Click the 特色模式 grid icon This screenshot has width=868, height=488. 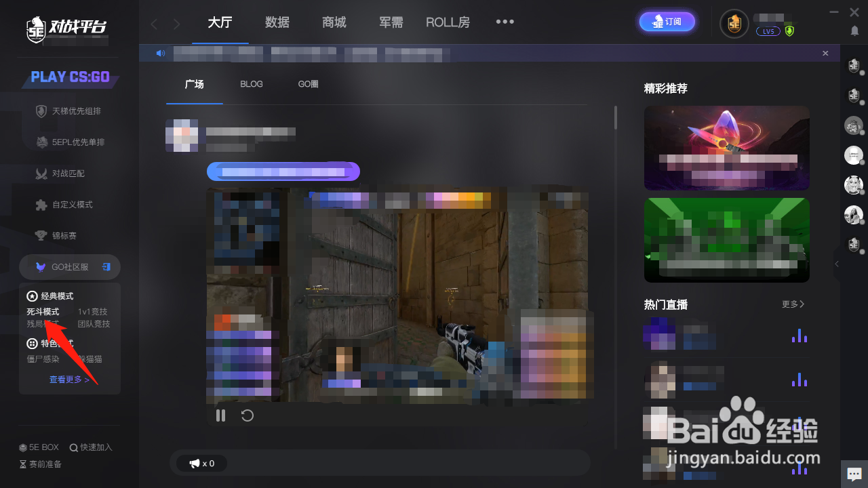point(32,344)
